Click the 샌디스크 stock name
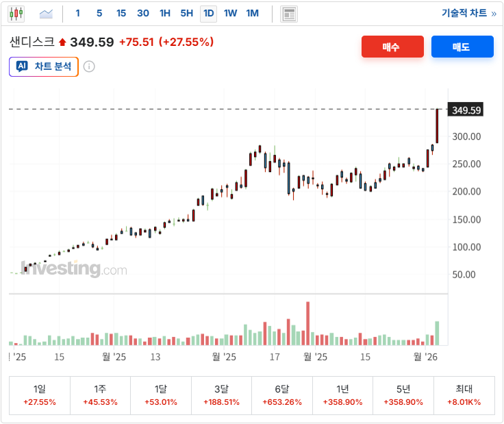This screenshot has height=424, width=504. pos(32,42)
